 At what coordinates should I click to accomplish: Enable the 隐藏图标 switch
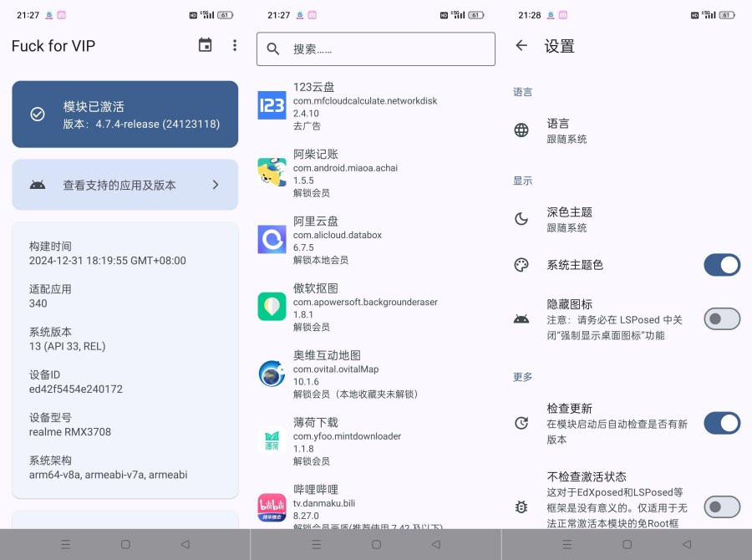[722, 318]
